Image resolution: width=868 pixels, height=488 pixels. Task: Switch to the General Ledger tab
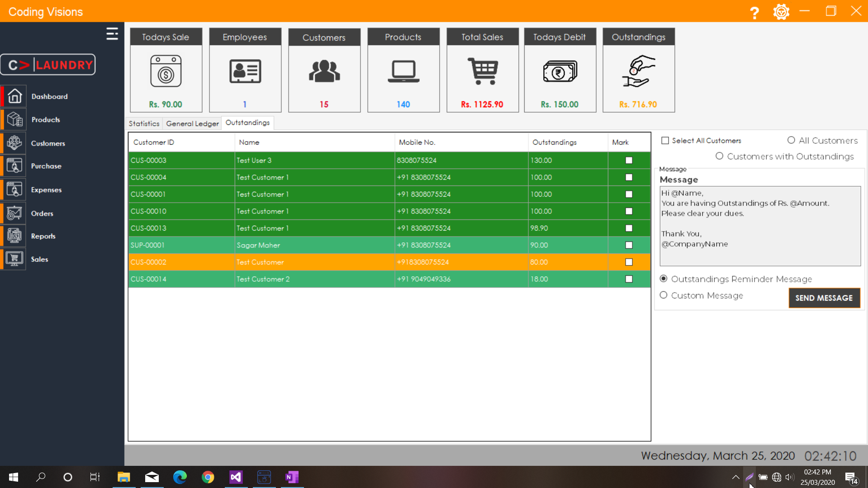pyautogui.click(x=192, y=123)
